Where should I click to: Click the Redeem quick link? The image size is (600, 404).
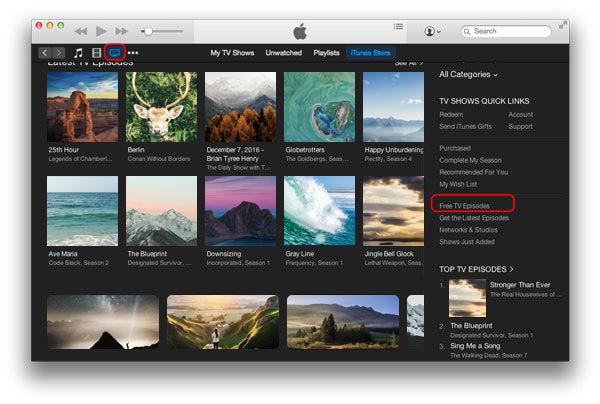tap(451, 114)
